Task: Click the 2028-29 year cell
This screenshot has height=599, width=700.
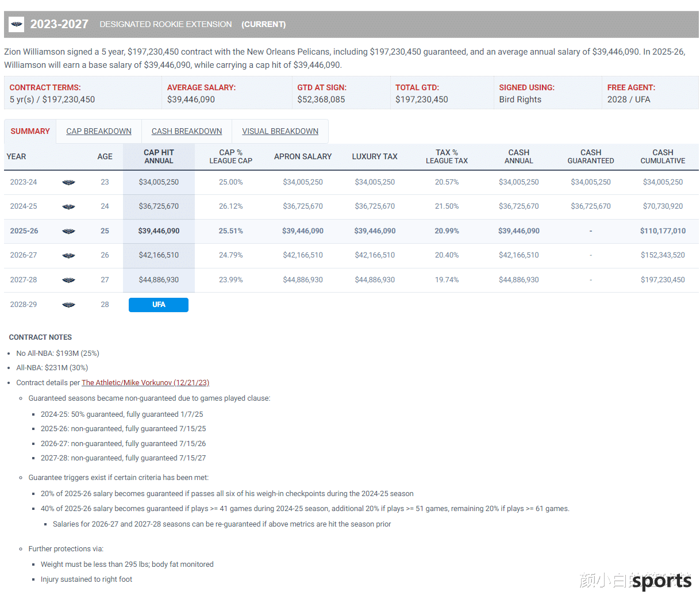Action: [x=24, y=305]
